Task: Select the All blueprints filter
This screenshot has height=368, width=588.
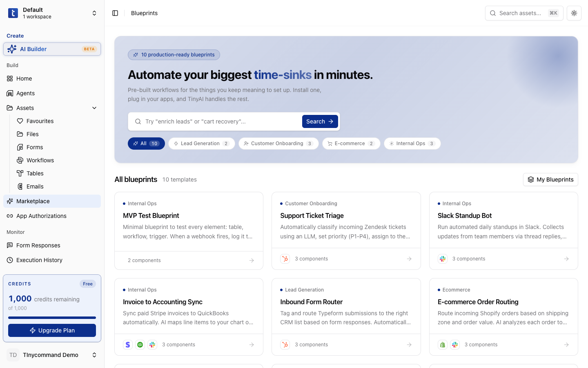Action: coord(146,144)
